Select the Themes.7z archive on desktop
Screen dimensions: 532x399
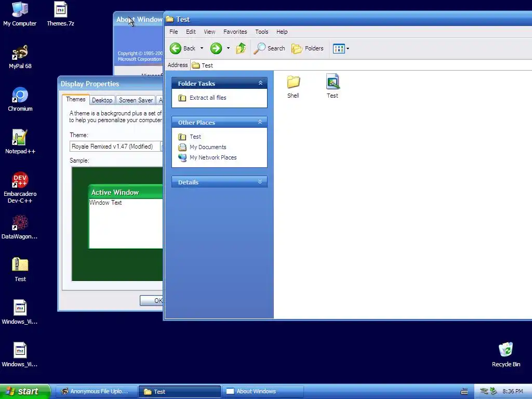(60, 14)
